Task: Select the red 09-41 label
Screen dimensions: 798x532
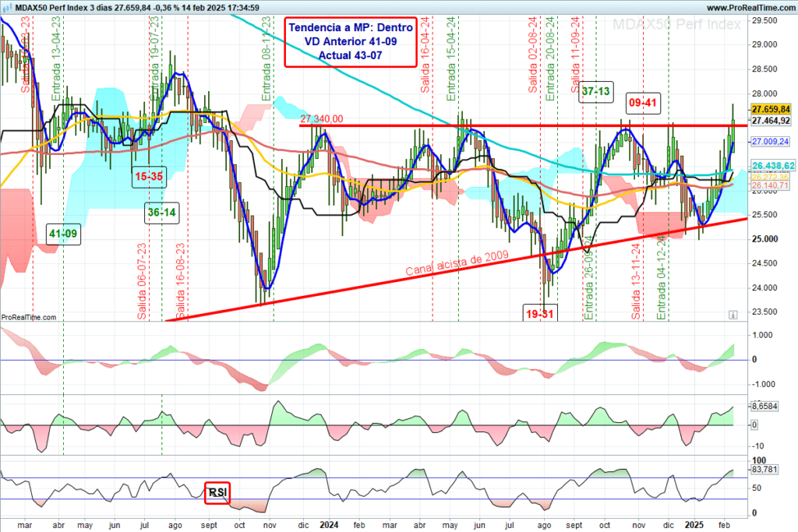Action: click(644, 103)
